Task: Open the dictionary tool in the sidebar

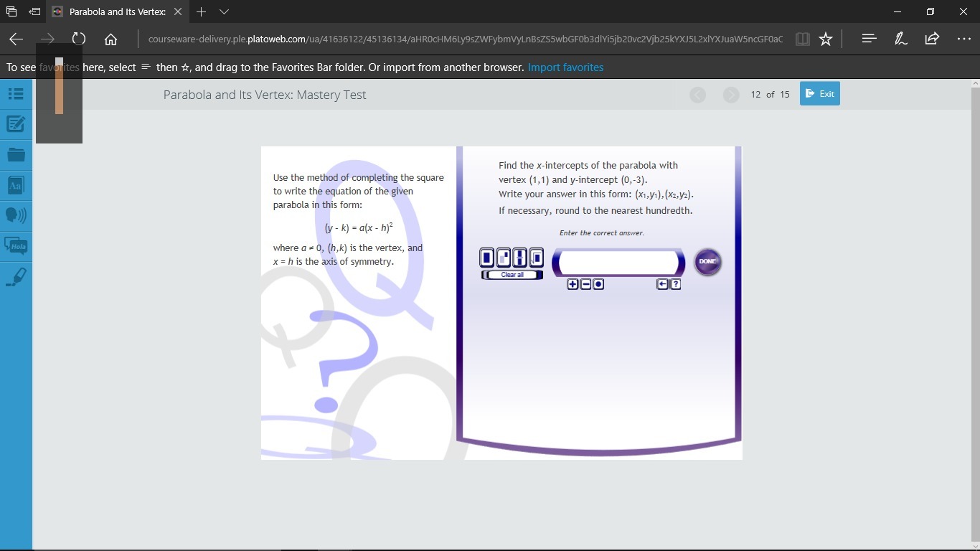Action: coord(16,185)
